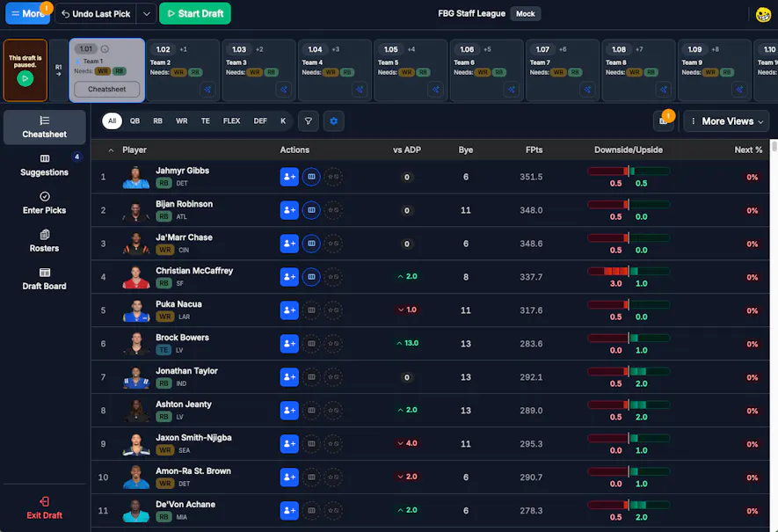This screenshot has height=532, width=778.
Task: Open the Draft Board in the sidebar
Action: click(x=45, y=280)
